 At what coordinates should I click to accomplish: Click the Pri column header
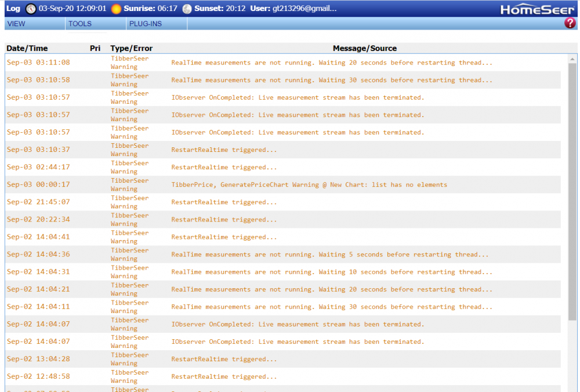pos(95,48)
